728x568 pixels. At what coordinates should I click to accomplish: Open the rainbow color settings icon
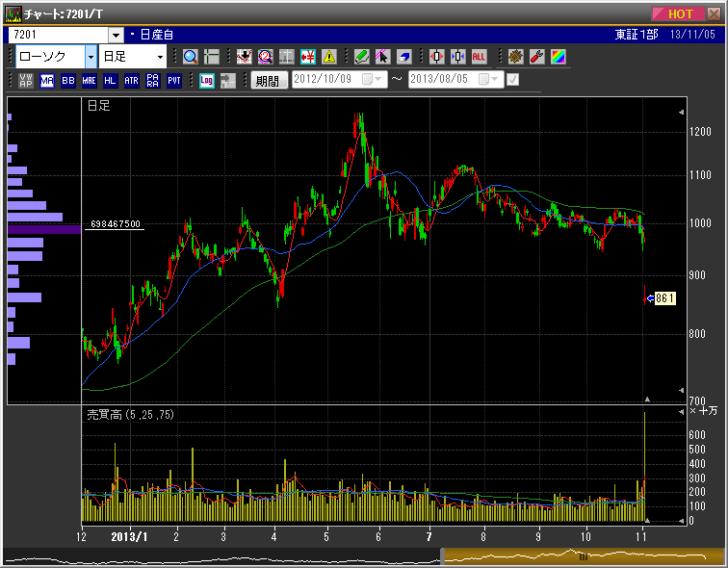559,57
